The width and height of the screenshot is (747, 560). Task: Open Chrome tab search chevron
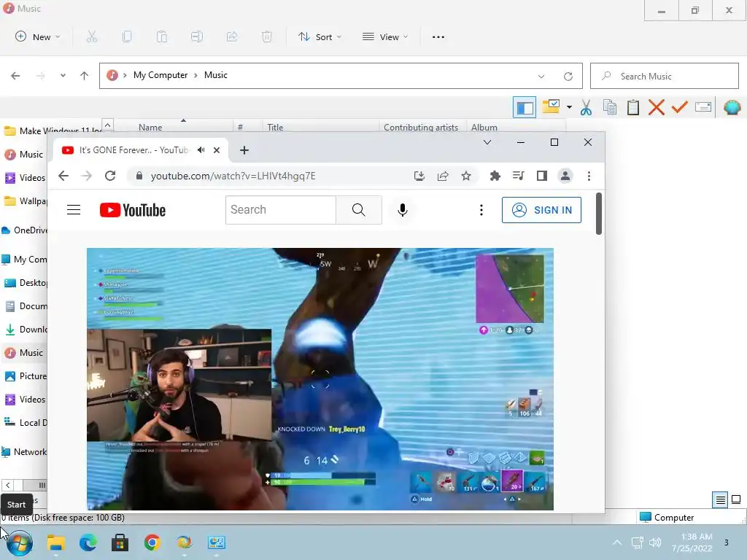[x=487, y=142]
